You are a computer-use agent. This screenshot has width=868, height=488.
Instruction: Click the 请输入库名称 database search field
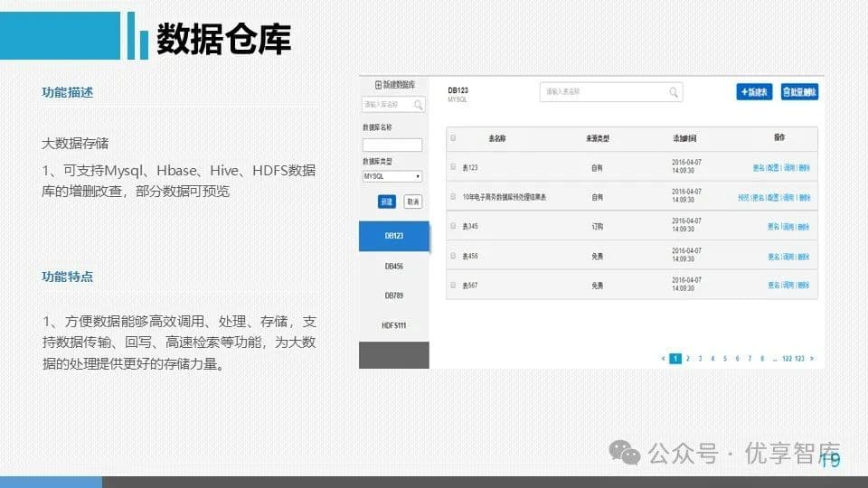(393, 105)
